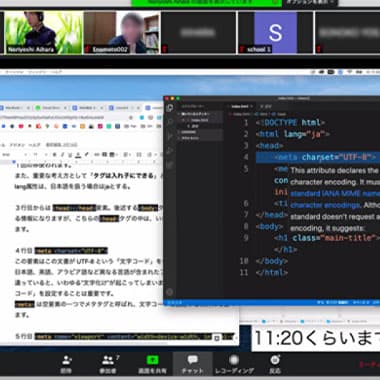Screen dimensions: 380x380
Task: Click the html lang="ja" code line
Action: [x=293, y=134]
